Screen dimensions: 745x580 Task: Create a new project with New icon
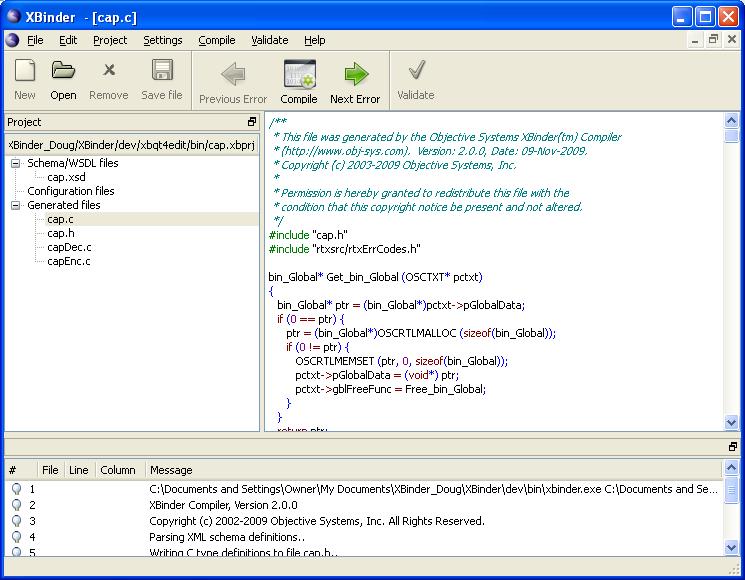25,71
